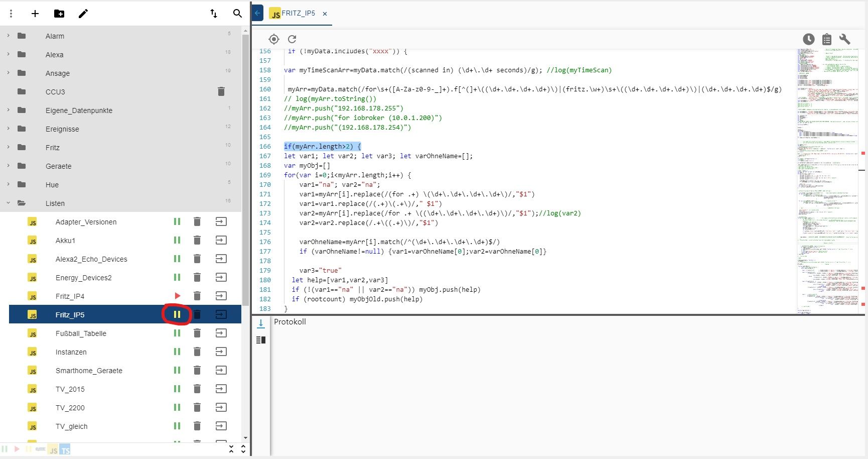Start the Fritz_IP4 script
868x459 pixels.
coord(177,296)
